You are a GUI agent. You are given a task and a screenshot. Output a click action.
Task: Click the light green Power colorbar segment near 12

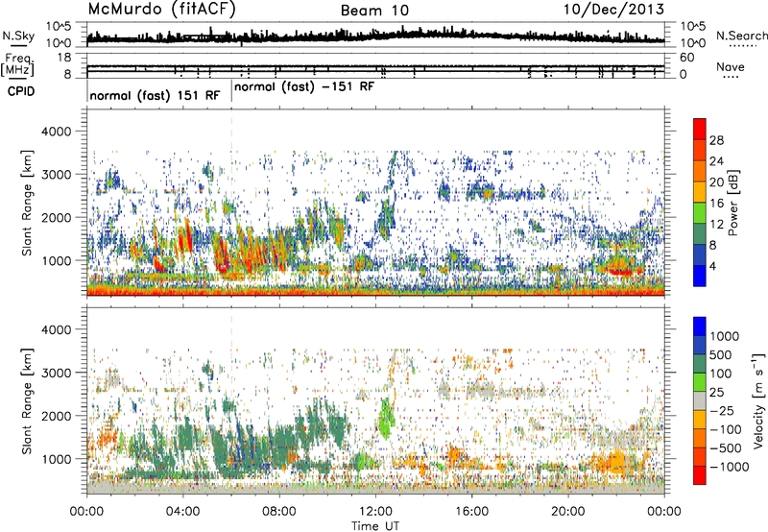tap(700, 212)
